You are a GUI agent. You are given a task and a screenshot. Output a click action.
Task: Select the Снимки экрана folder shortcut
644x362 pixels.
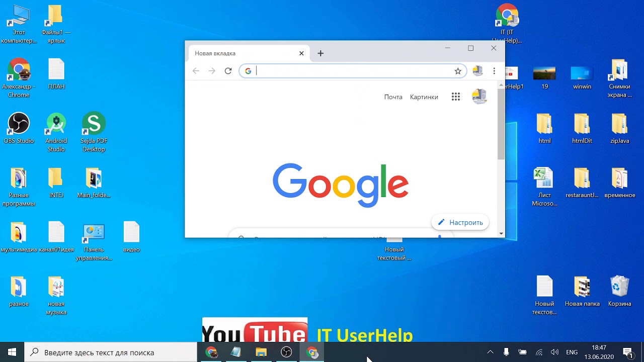(619, 78)
